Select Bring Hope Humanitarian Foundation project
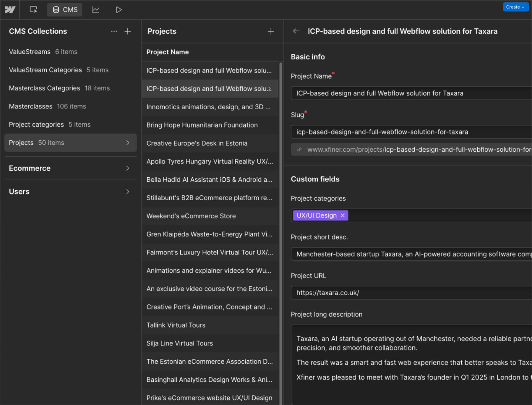This screenshot has height=405, width=532. [210, 125]
